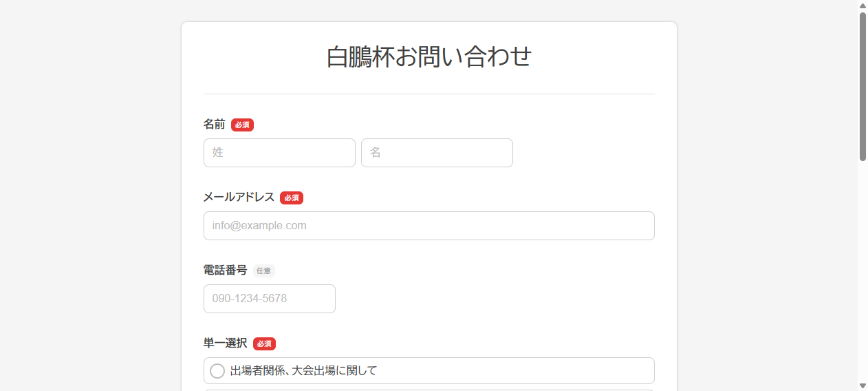Image resolution: width=868 pixels, height=391 pixels.
Task: Click the 任意 badge next to 電話番号
Action: (x=263, y=271)
